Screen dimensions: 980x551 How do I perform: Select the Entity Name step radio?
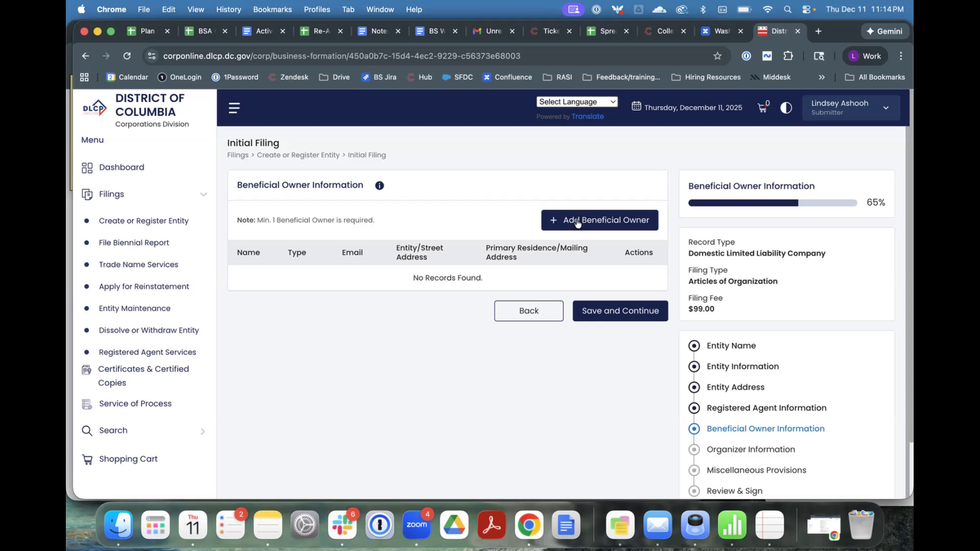694,346
